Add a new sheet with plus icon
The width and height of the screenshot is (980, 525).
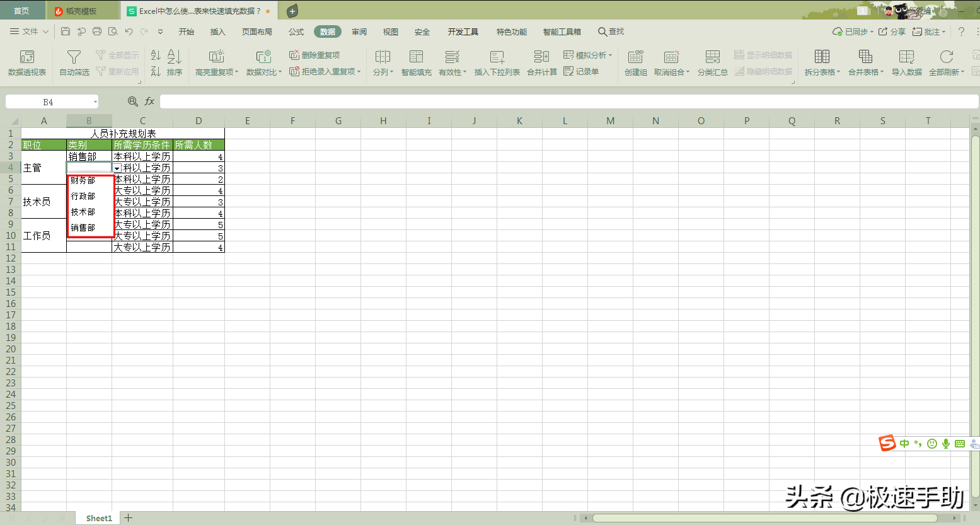point(128,518)
